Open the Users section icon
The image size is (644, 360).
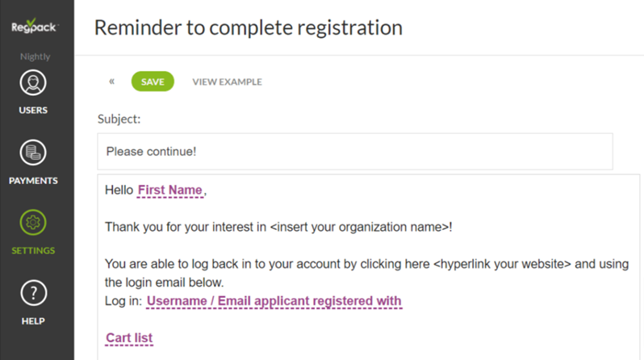click(x=33, y=82)
